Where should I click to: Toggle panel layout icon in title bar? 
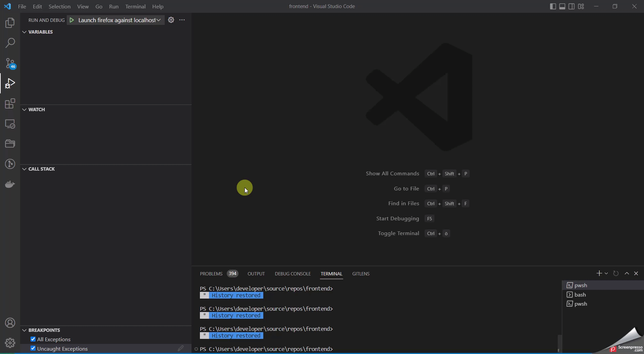(x=562, y=6)
